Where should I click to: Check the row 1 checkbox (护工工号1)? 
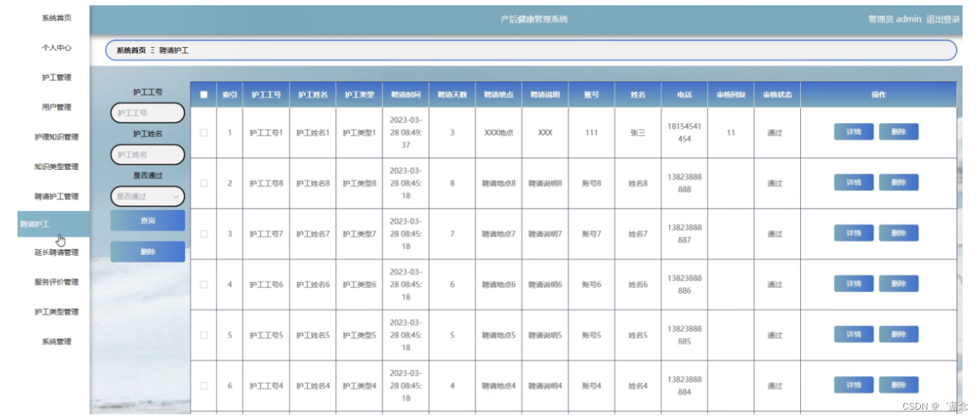(203, 133)
